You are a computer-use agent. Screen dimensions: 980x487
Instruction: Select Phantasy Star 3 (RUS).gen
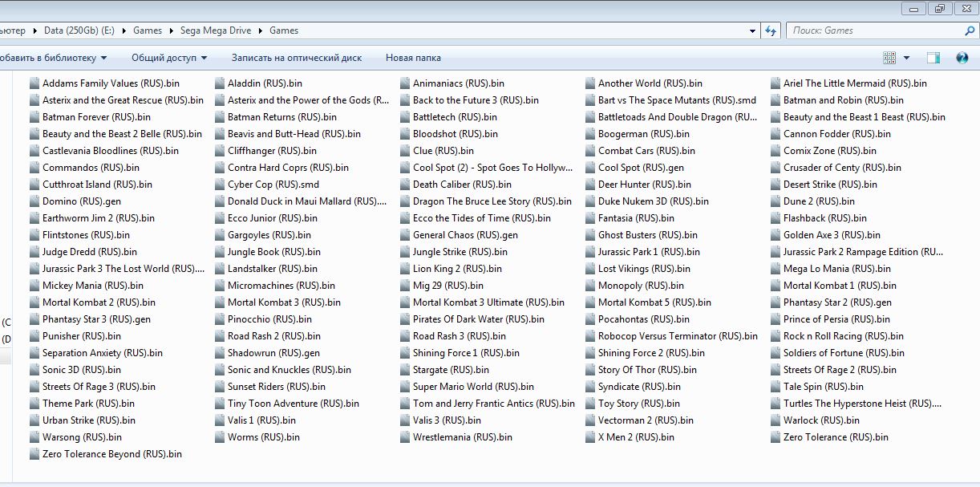pos(90,319)
